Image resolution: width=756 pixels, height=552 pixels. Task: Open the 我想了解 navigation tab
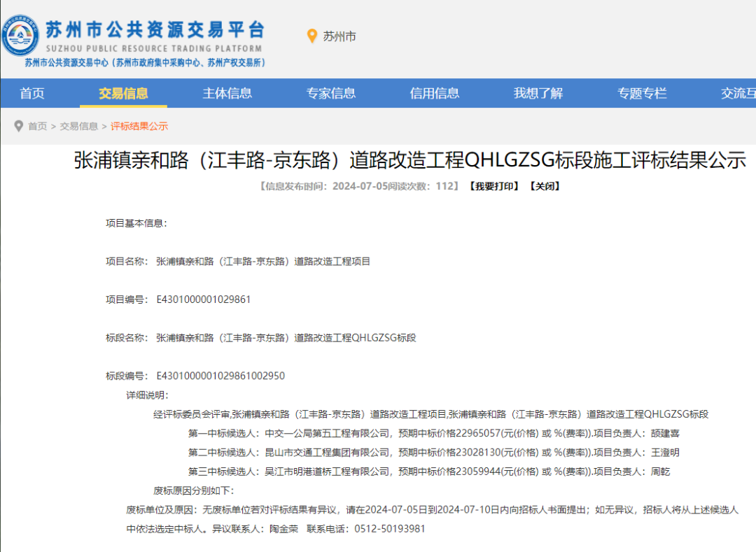click(538, 94)
